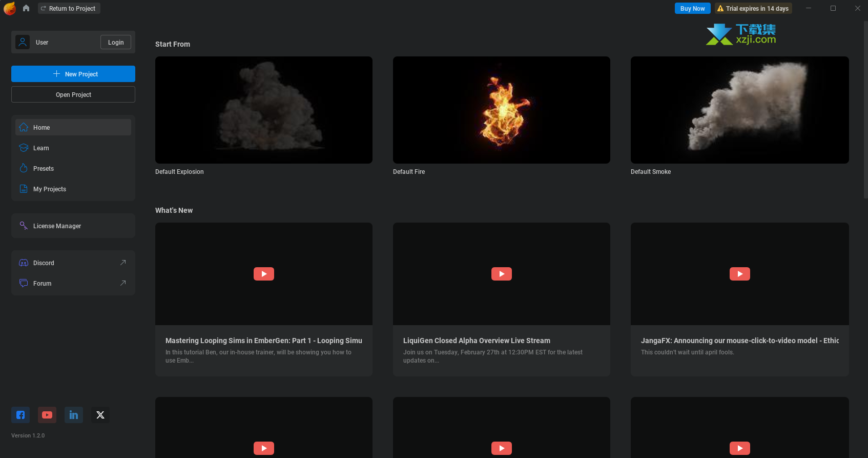The height and width of the screenshot is (458, 868).
Task: Click Mastering Looping Sims in EmberGen title
Action: [x=264, y=341]
